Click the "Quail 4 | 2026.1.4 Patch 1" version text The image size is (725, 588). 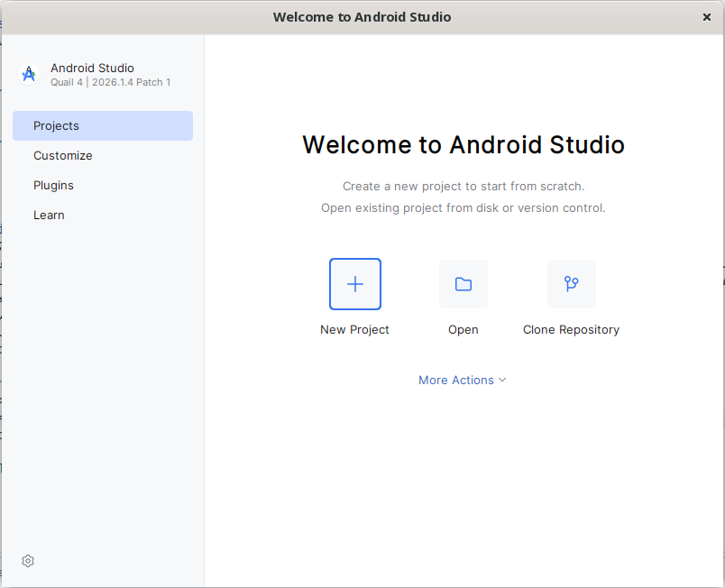pos(111,82)
